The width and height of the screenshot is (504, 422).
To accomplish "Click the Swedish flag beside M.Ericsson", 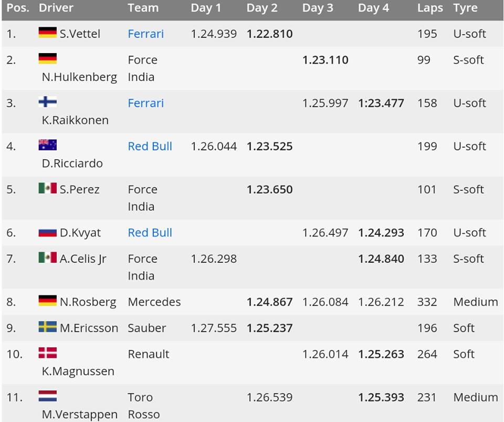I will [47, 327].
